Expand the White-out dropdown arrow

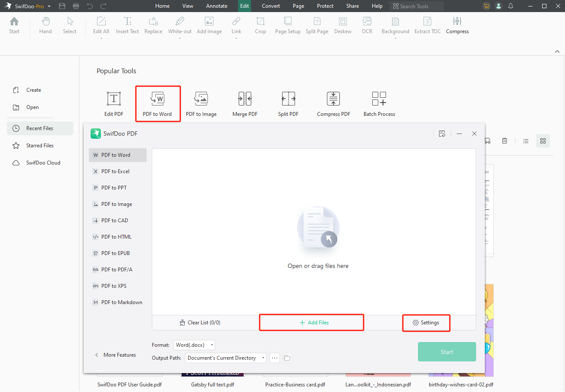coord(180,38)
